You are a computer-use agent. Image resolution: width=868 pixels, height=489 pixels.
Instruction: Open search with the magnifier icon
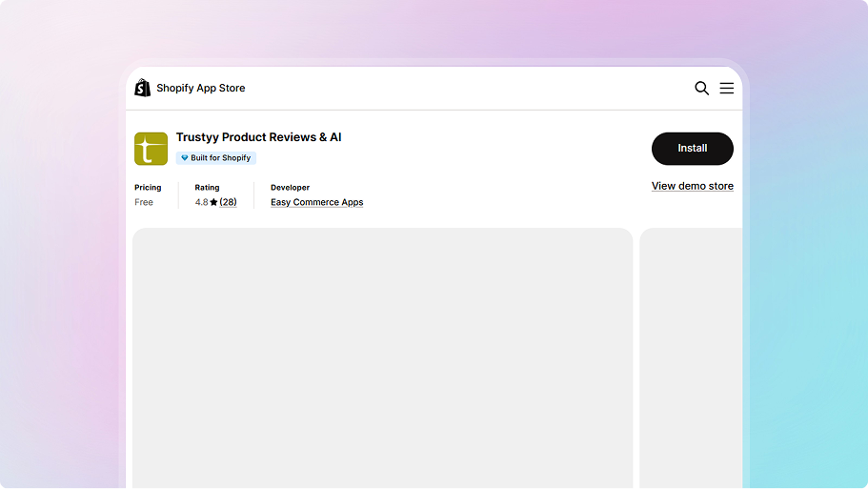tap(701, 88)
